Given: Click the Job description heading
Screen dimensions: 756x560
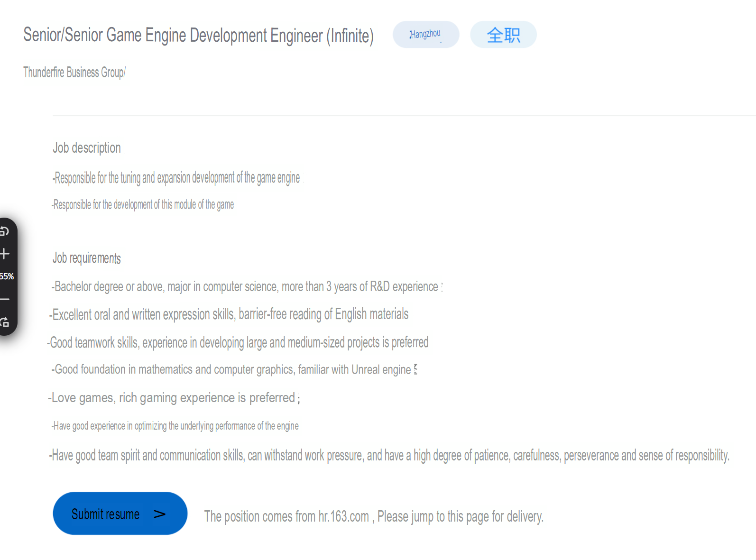Looking at the screenshot, I should click(87, 148).
